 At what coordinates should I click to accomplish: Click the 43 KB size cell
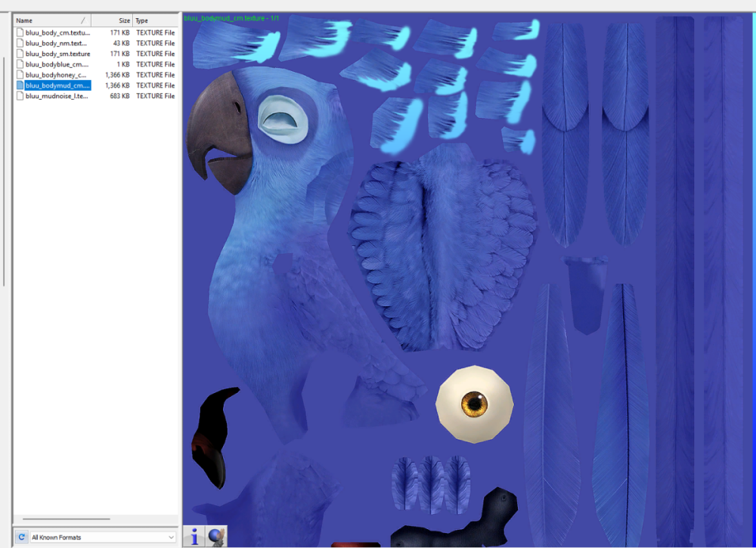click(121, 43)
